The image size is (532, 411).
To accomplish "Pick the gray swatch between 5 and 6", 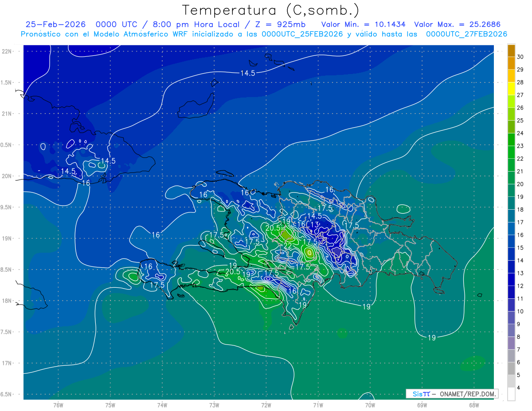I will [511, 368].
